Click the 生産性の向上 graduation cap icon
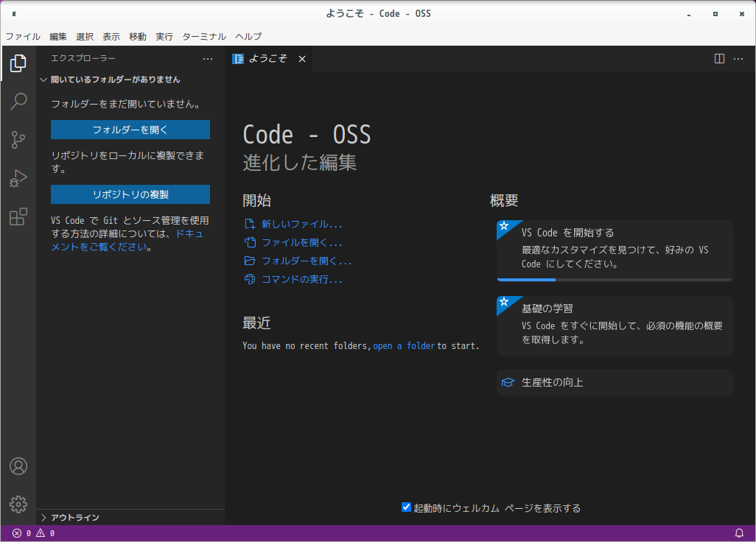 point(508,382)
